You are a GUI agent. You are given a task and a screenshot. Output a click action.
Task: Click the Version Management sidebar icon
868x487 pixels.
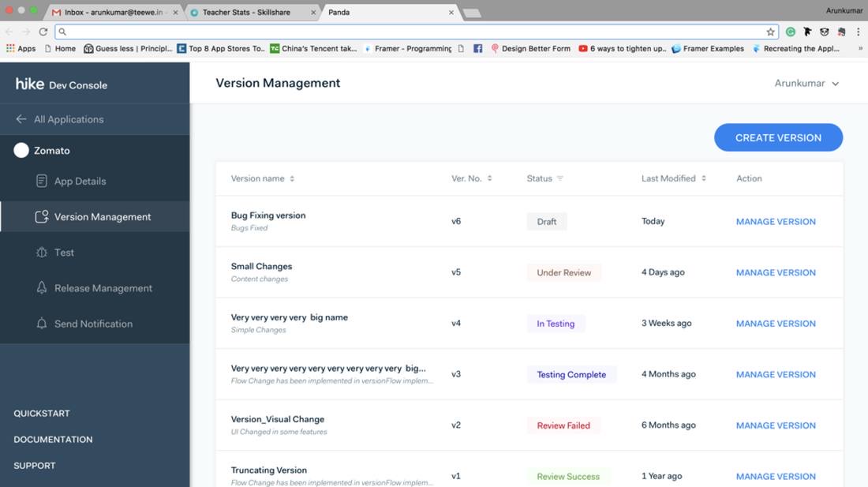coord(42,216)
